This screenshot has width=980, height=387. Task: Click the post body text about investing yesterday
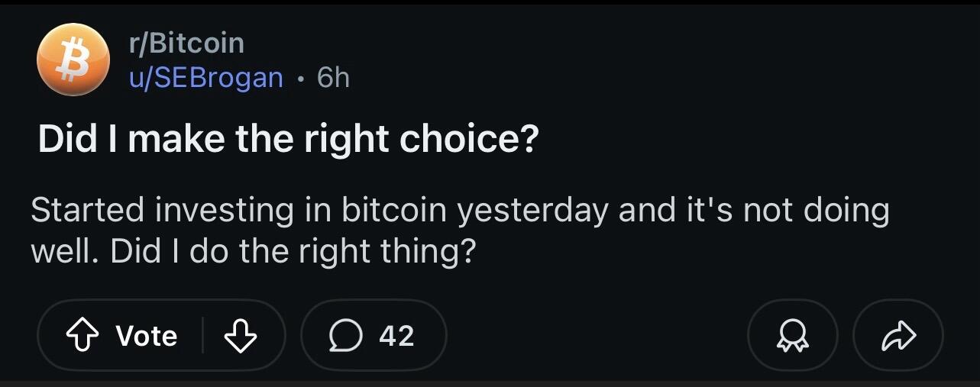pos(460,231)
